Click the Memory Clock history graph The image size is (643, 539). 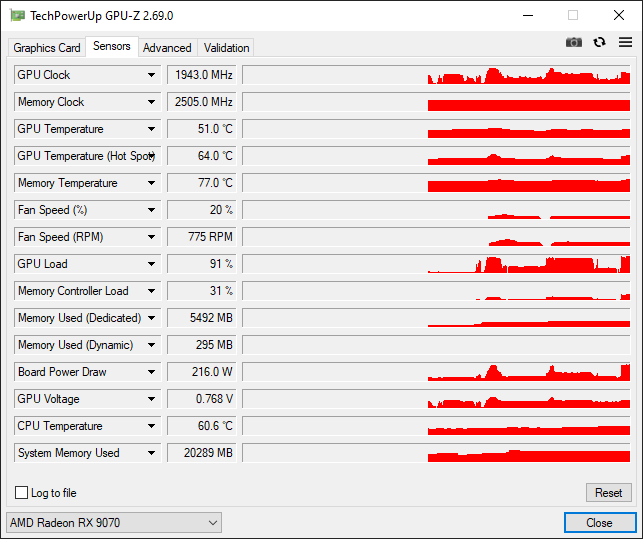pos(436,102)
